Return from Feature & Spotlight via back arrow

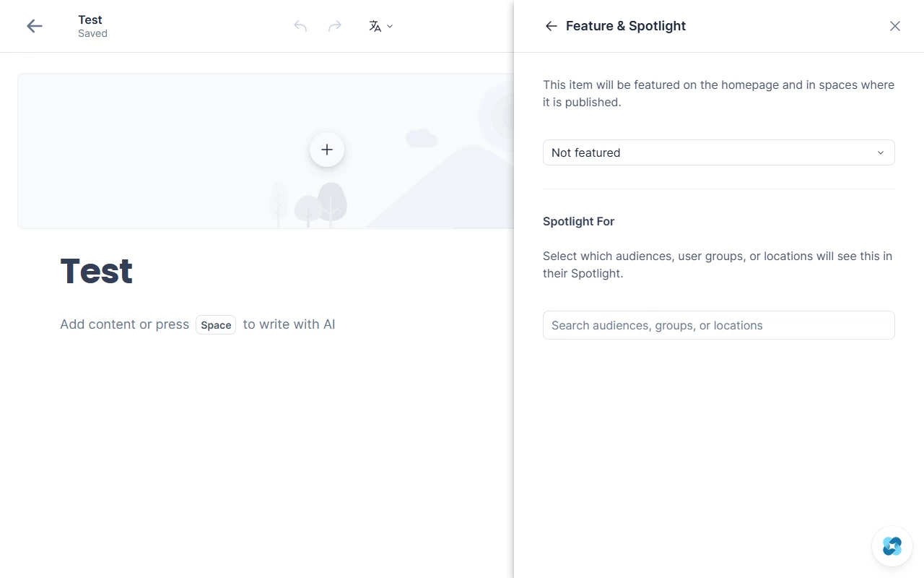coord(551,26)
